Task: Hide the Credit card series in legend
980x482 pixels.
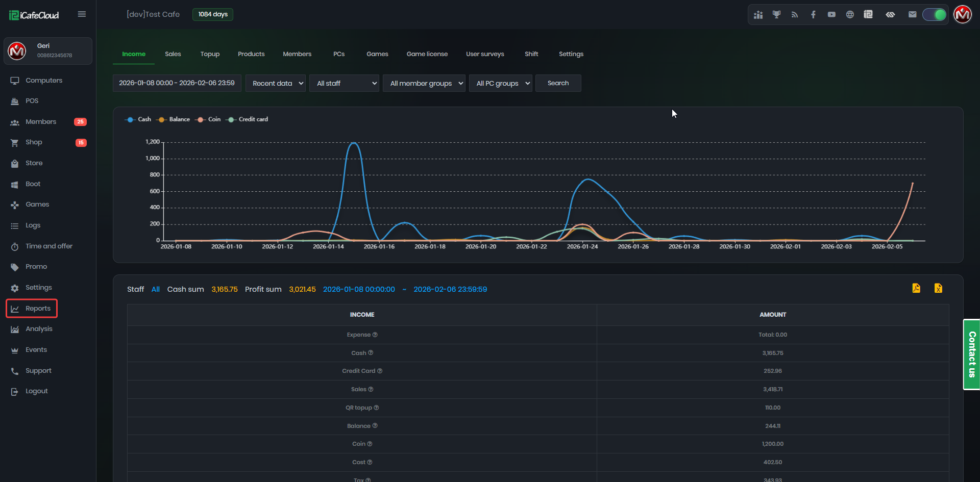Action: [248, 119]
